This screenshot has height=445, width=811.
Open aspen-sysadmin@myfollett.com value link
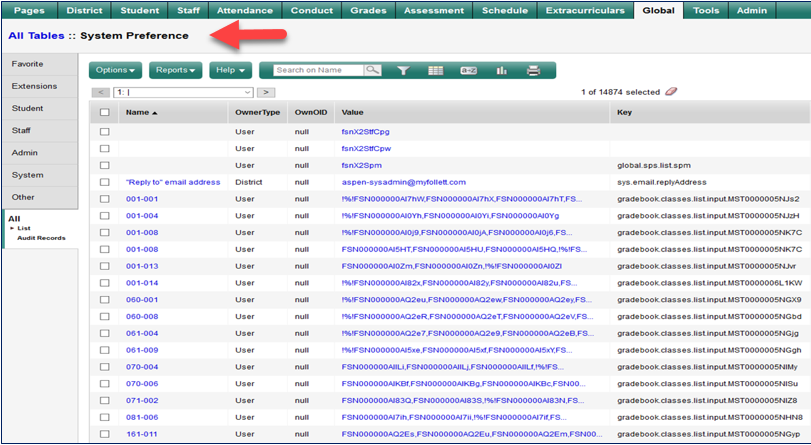403,182
